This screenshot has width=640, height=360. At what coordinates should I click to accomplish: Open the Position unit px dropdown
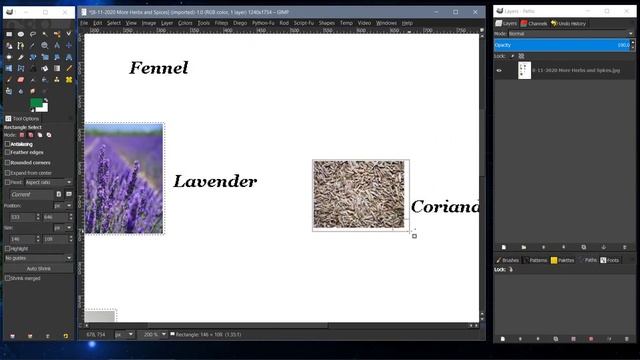click(x=63, y=206)
